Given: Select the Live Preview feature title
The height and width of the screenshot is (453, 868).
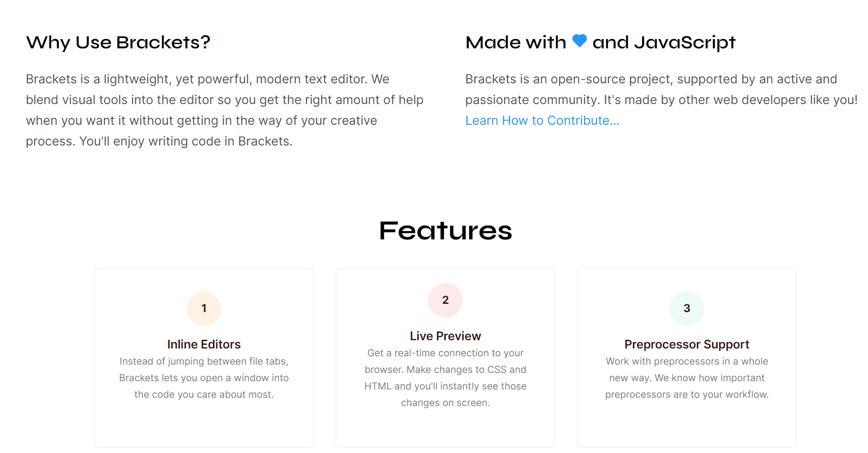Looking at the screenshot, I should point(445,336).
